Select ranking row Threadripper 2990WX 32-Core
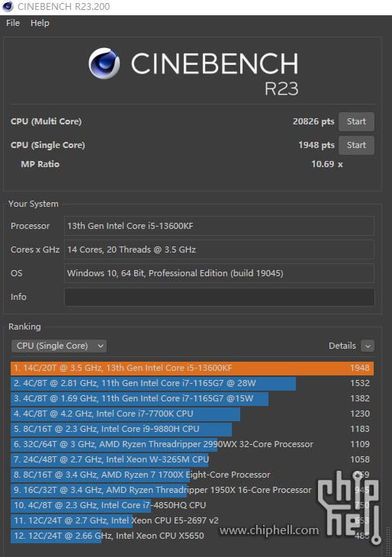 pos(192,444)
